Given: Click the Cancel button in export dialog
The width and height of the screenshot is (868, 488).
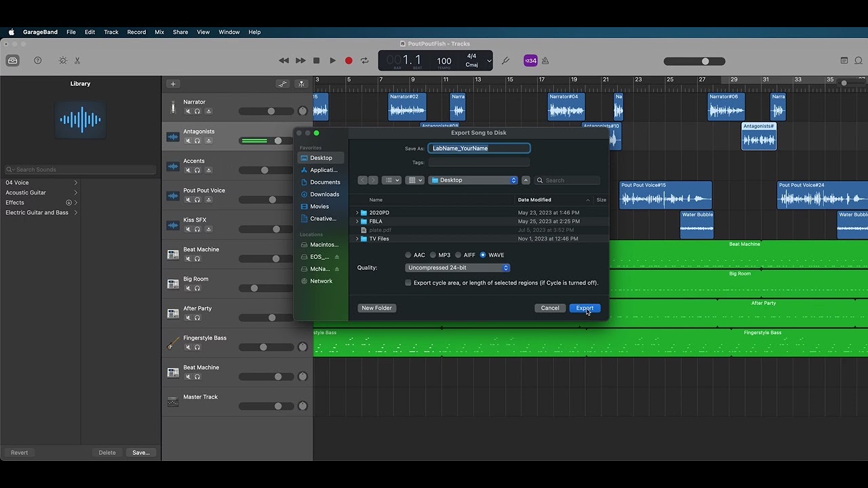Looking at the screenshot, I should point(550,308).
